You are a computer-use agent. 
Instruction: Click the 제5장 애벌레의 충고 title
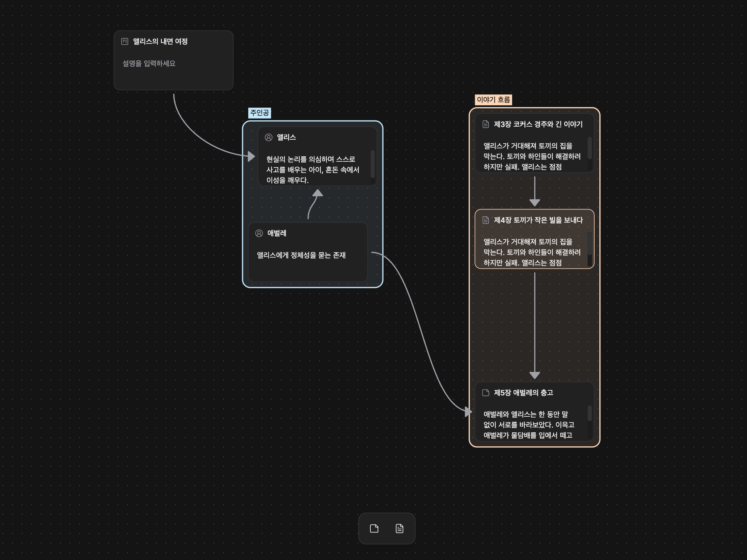pyautogui.click(x=523, y=393)
